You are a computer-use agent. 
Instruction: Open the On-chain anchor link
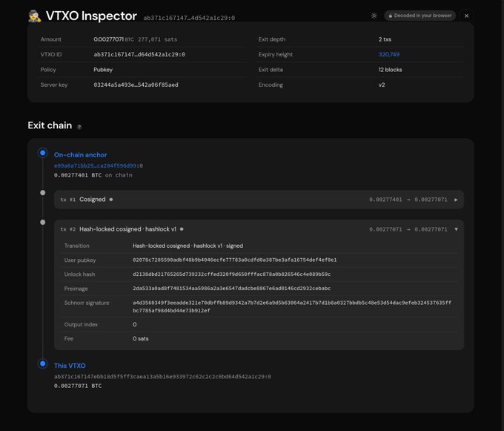click(80, 155)
